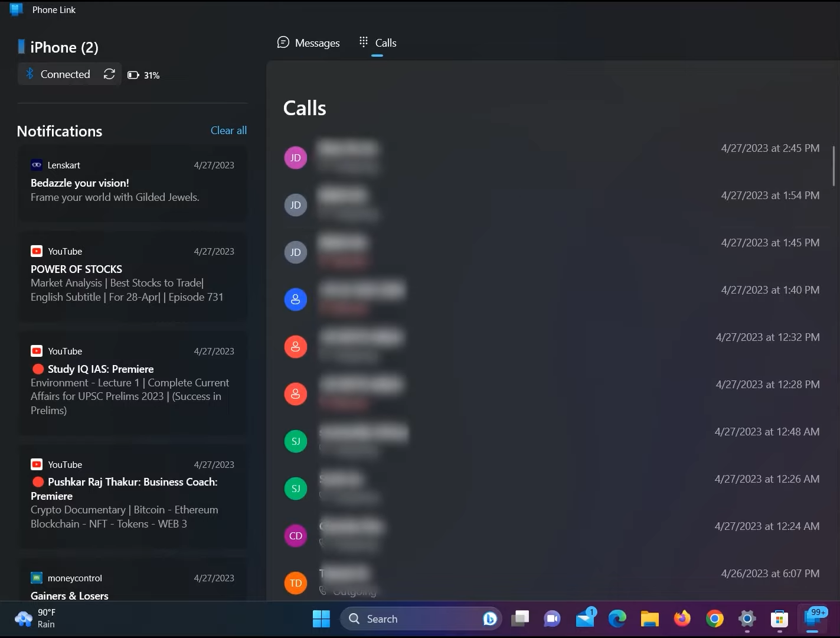Click the call entry dated 4/27/2023 at 12:48 AM
Image resolution: width=840 pixels, height=638 pixels.
point(552,441)
